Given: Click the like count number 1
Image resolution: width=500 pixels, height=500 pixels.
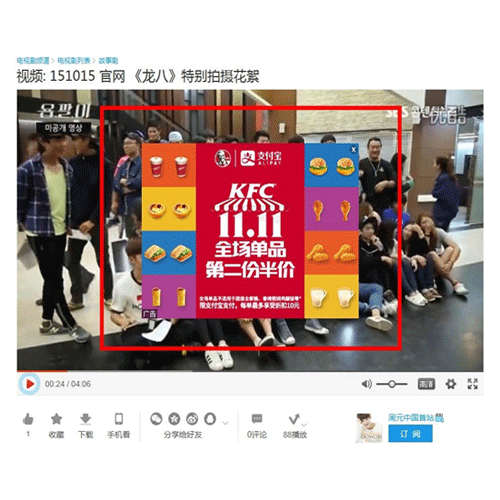Looking at the screenshot, I should 28,434.
